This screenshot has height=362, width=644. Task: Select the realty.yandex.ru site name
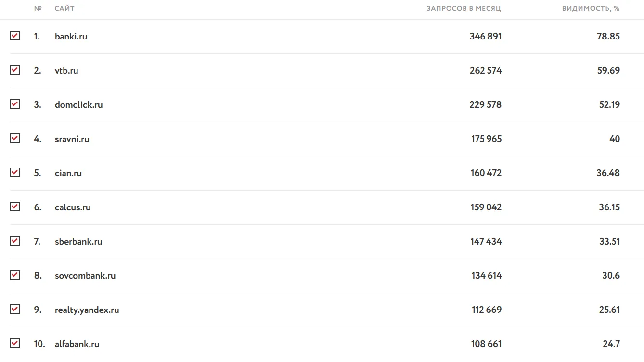pyautogui.click(x=87, y=310)
